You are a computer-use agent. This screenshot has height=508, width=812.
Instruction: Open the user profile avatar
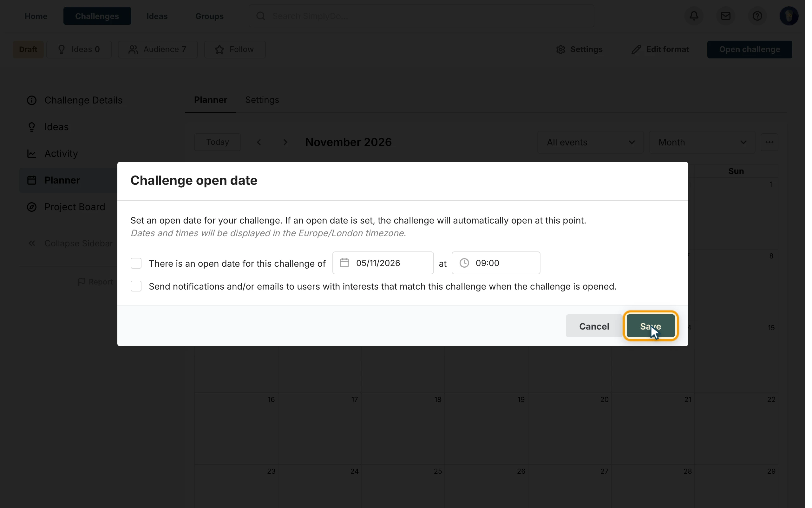(x=789, y=16)
